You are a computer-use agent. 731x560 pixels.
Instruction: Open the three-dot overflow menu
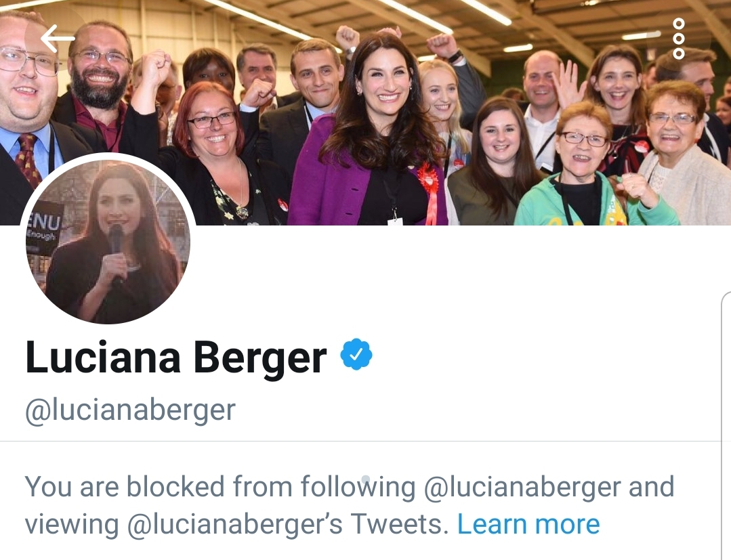[x=679, y=39]
